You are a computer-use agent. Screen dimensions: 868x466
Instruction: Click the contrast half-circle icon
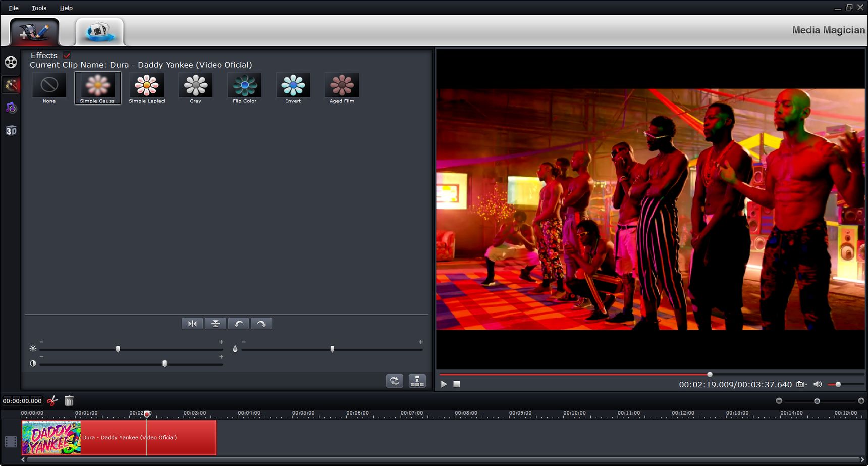coord(33,364)
